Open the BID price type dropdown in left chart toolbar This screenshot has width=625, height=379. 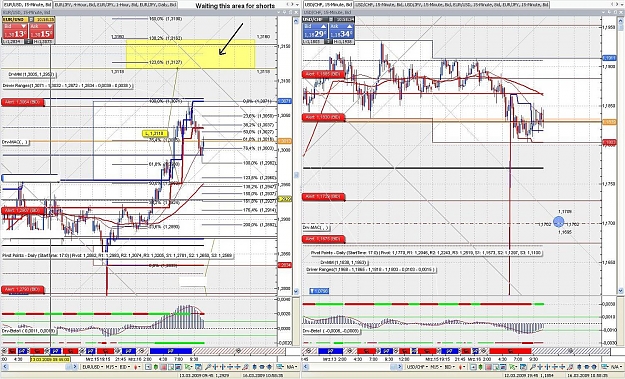coord(125,367)
